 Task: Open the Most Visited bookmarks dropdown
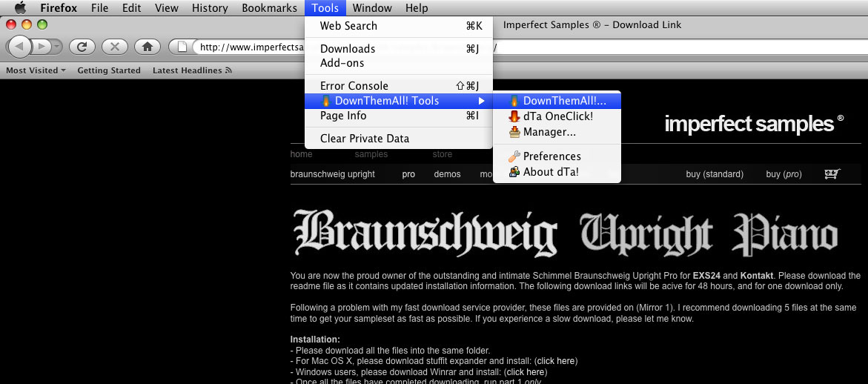(36, 70)
